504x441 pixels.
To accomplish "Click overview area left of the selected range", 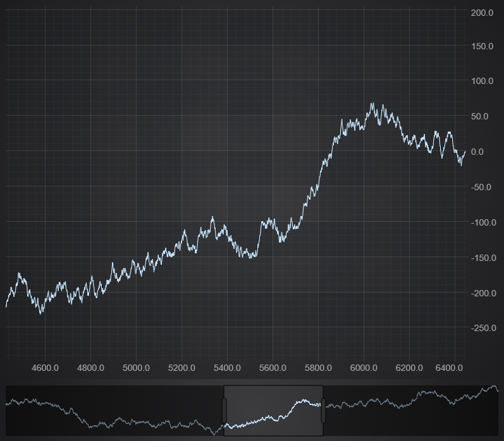I will coord(114,411).
